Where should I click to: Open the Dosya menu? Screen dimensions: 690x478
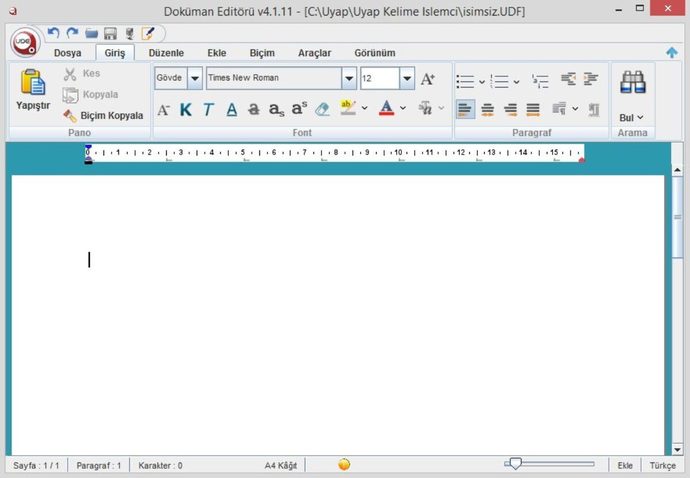67,53
